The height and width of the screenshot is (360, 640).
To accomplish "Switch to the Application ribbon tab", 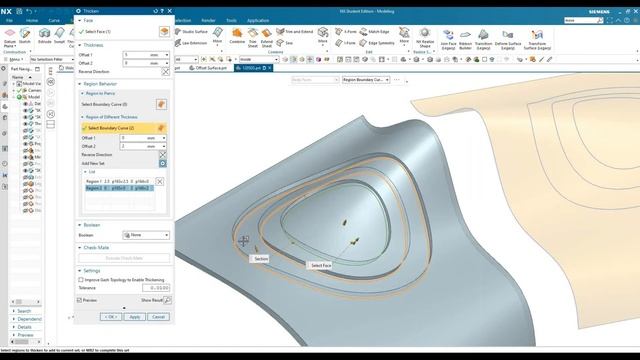I will click(258, 20).
